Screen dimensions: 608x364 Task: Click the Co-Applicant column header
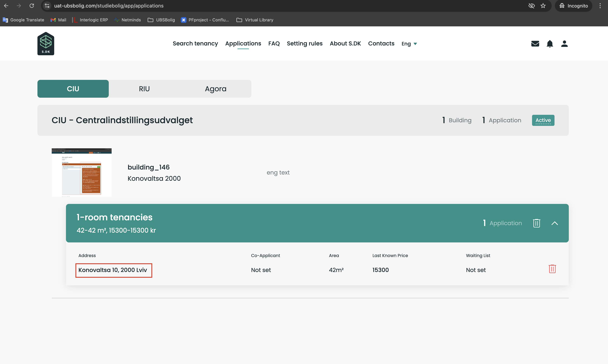pos(265,256)
